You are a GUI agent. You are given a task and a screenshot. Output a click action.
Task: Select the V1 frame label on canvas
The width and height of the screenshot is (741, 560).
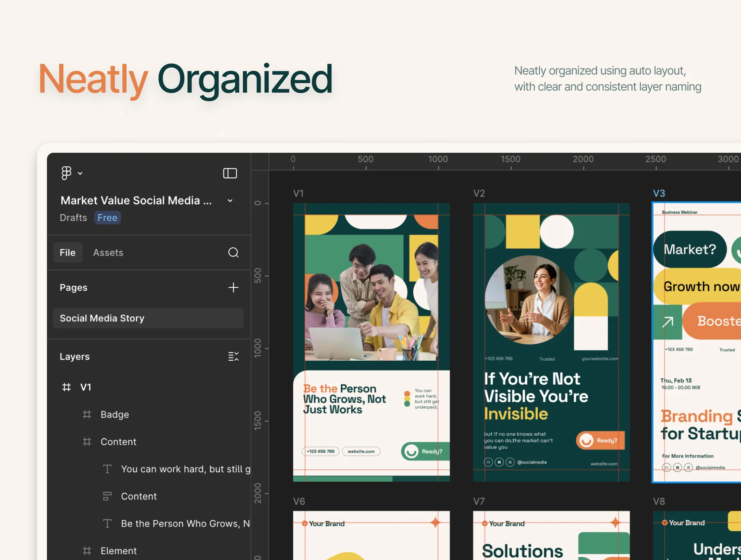298,193
